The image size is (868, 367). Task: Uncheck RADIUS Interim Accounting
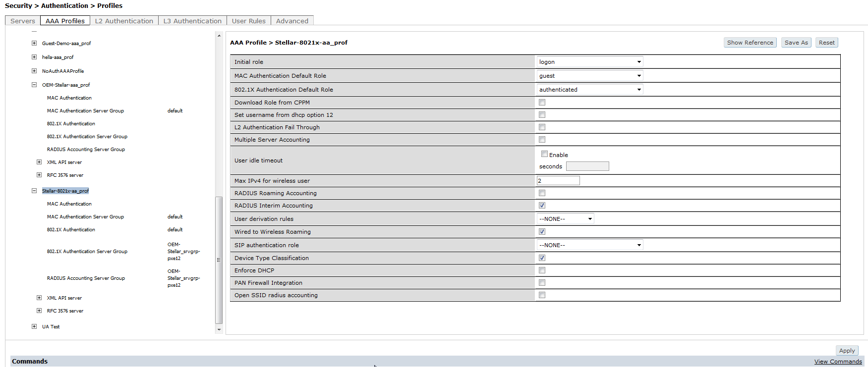click(542, 206)
